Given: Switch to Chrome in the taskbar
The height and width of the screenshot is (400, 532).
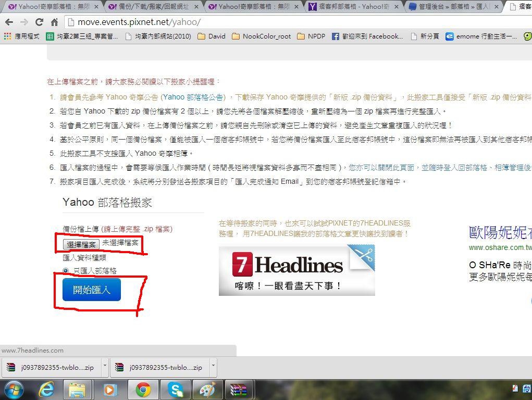Looking at the screenshot, I should tap(143, 390).
